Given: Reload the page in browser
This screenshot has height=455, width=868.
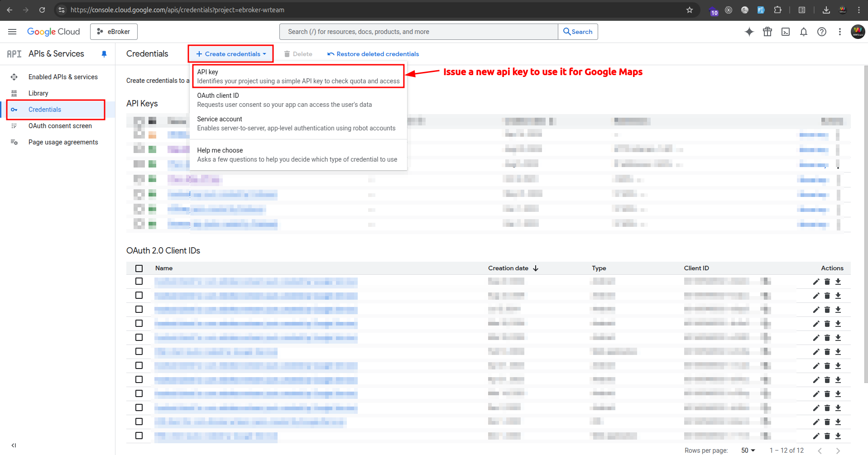Looking at the screenshot, I should [x=42, y=10].
